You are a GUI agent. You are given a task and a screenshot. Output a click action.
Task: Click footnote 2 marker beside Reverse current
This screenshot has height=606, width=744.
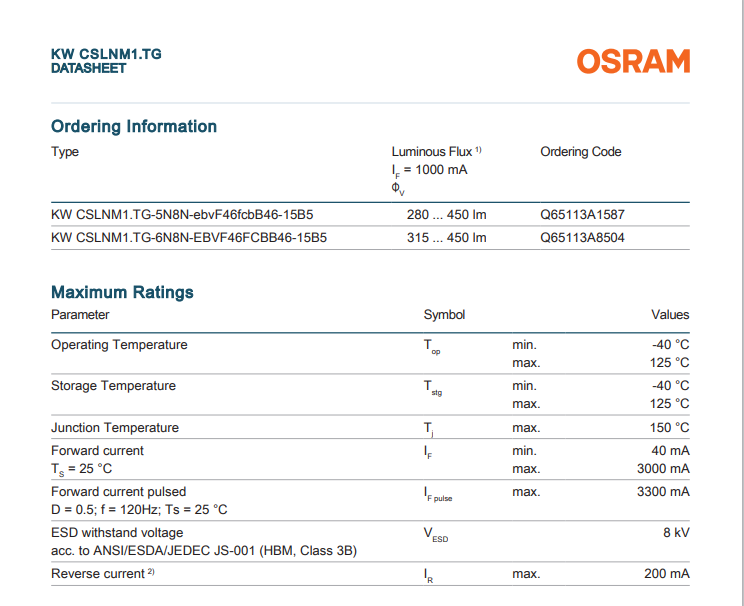pos(151,572)
